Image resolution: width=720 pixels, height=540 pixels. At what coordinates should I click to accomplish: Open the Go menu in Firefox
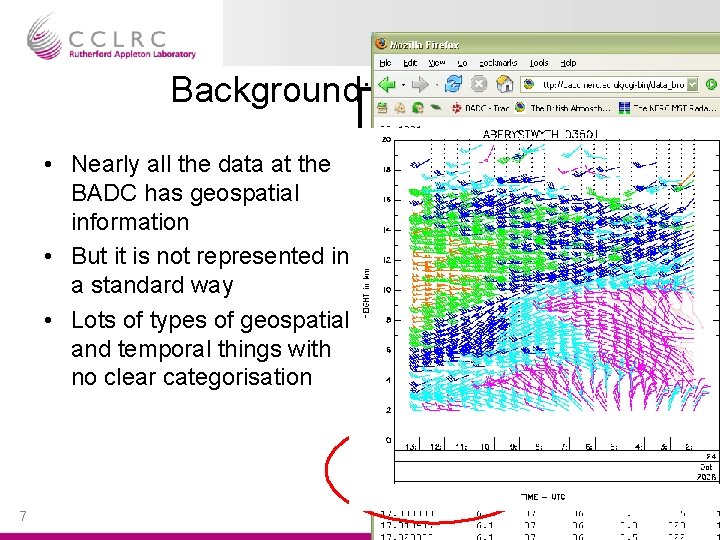tap(462, 63)
